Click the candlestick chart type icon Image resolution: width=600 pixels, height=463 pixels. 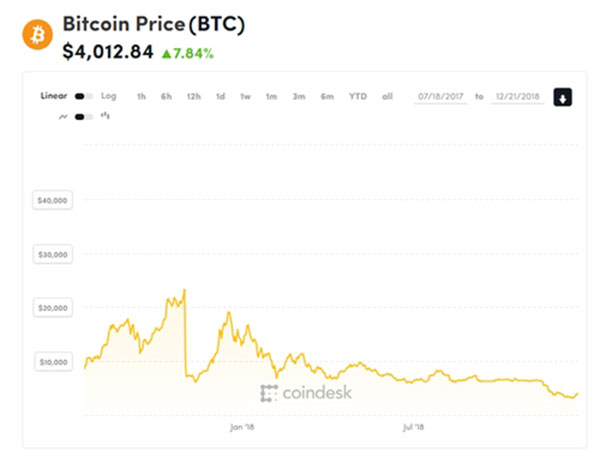[x=105, y=117]
